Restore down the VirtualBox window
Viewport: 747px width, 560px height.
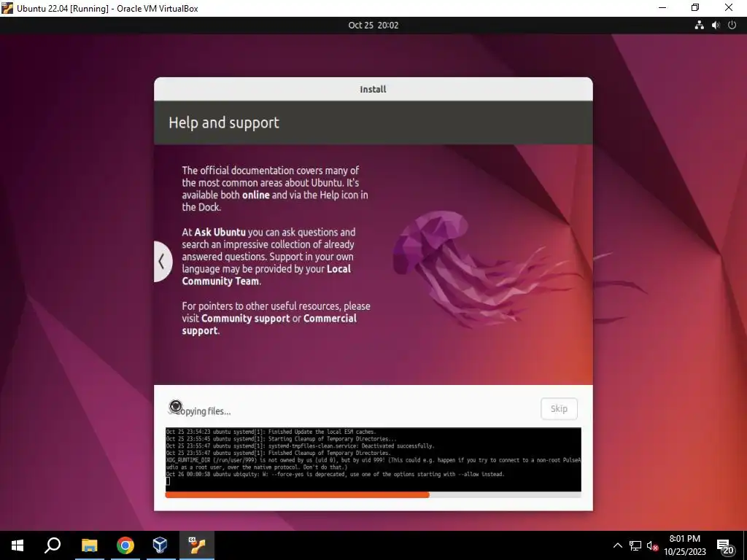pos(695,7)
